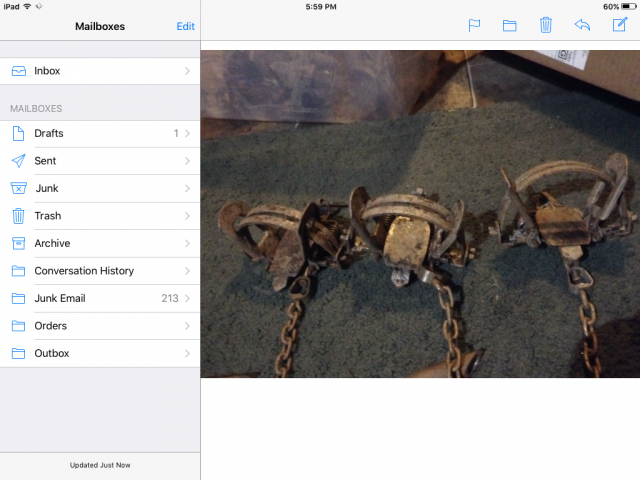Tap the battery indicator icon
This screenshot has width=640, height=480.
tap(629, 7)
